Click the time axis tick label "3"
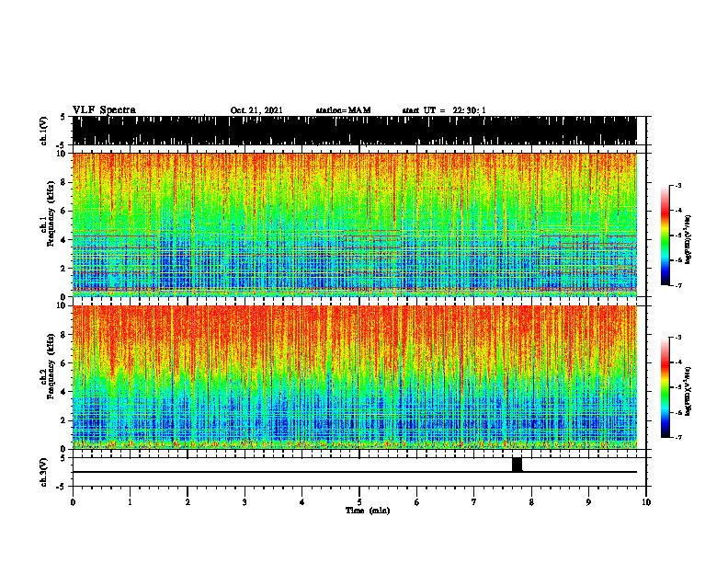Image resolution: width=728 pixels, height=563 pixels. click(x=245, y=502)
